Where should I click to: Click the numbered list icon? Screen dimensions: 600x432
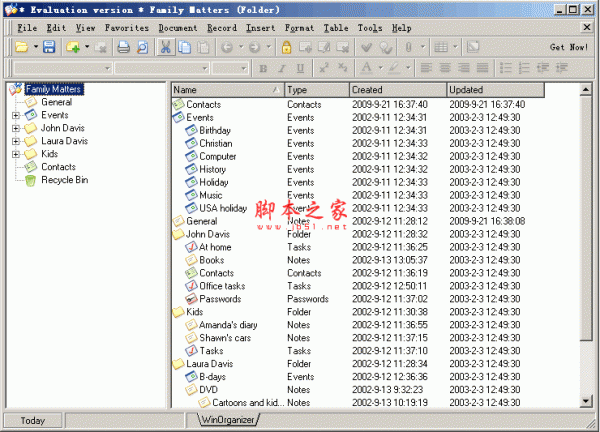(524, 68)
